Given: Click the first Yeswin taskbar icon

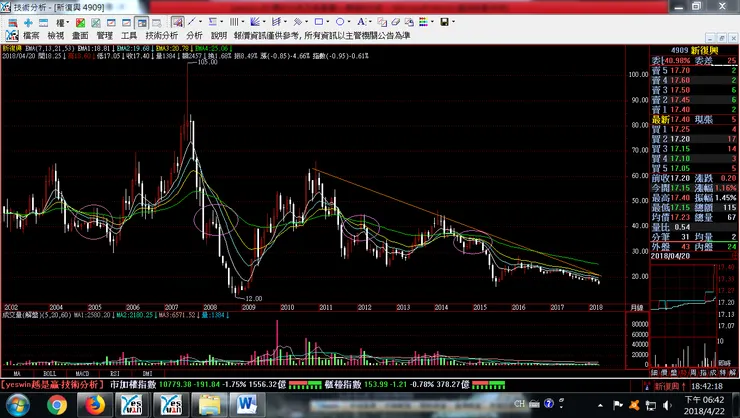Looking at the screenshot, I should point(132,405).
